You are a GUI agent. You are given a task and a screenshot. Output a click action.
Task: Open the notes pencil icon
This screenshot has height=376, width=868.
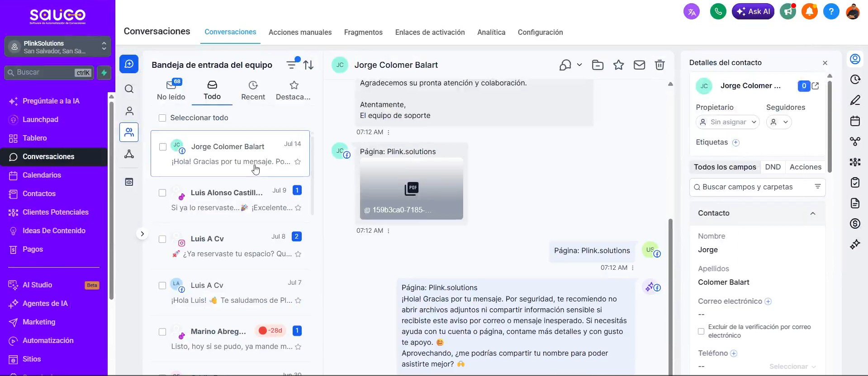point(855,100)
